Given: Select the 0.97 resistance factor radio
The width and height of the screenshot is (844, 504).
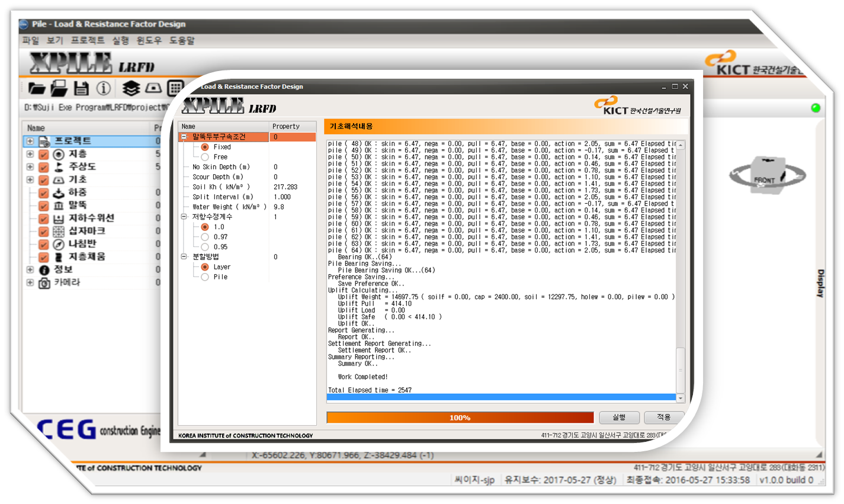Looking at the screenshot, I should pos(205,237).
